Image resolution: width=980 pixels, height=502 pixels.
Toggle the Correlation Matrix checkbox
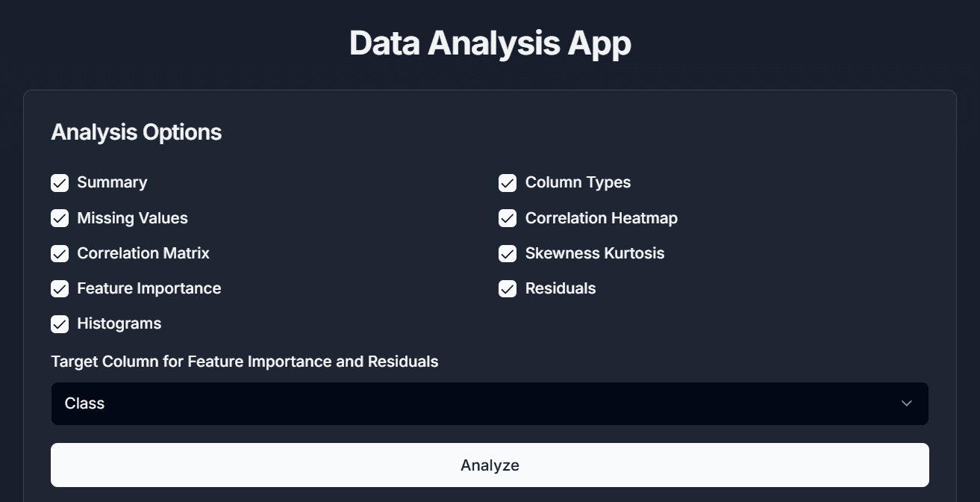(x=60, y=253)
